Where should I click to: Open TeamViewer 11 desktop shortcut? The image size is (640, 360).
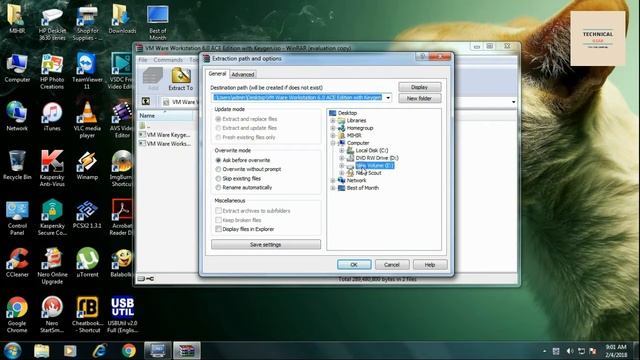click(x=87, y=71)
